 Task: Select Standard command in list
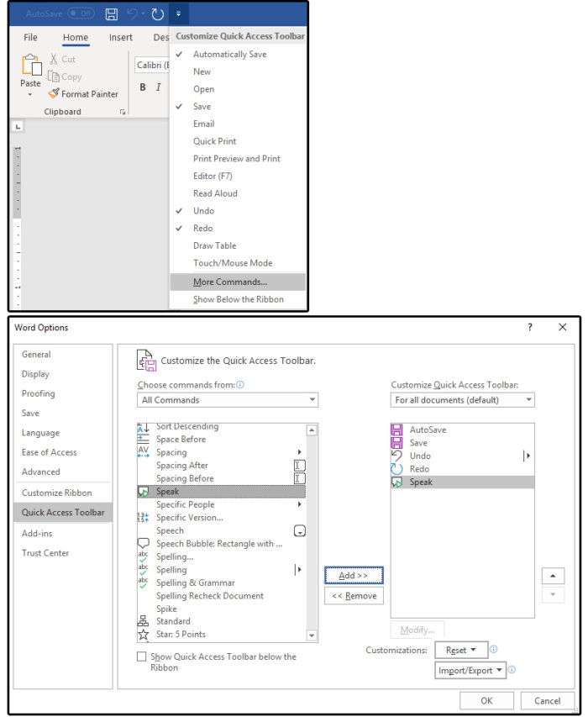[221, 621]
